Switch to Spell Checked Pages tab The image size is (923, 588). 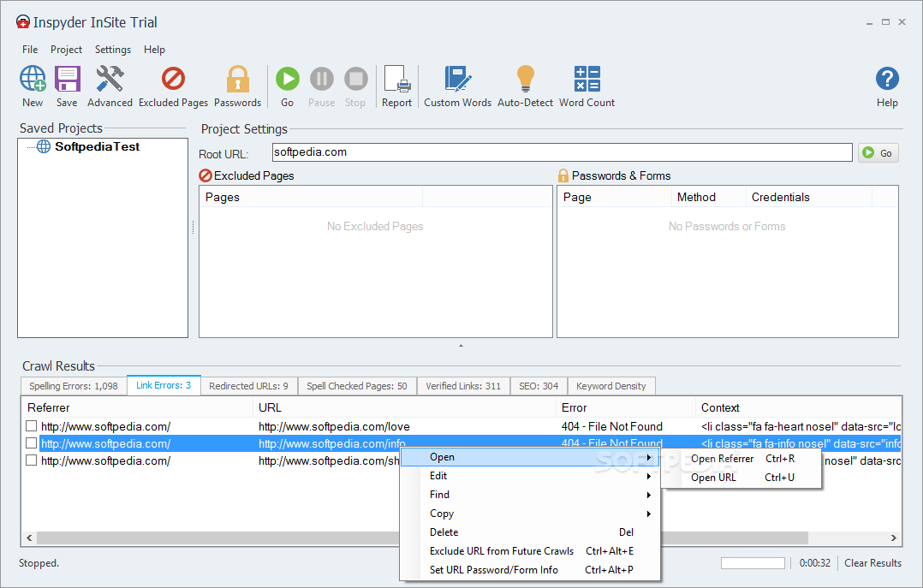[x=357, y=386]
